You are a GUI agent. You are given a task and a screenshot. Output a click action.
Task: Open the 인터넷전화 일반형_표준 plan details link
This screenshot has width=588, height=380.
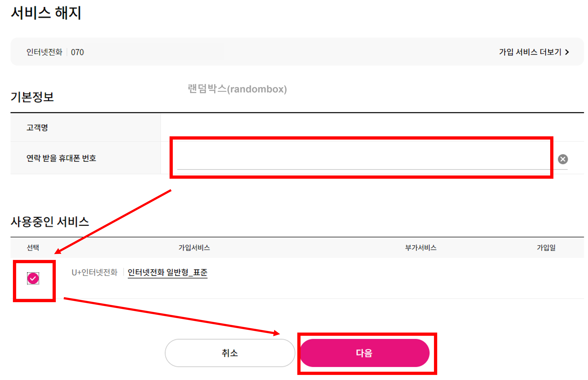pos(168,272)
